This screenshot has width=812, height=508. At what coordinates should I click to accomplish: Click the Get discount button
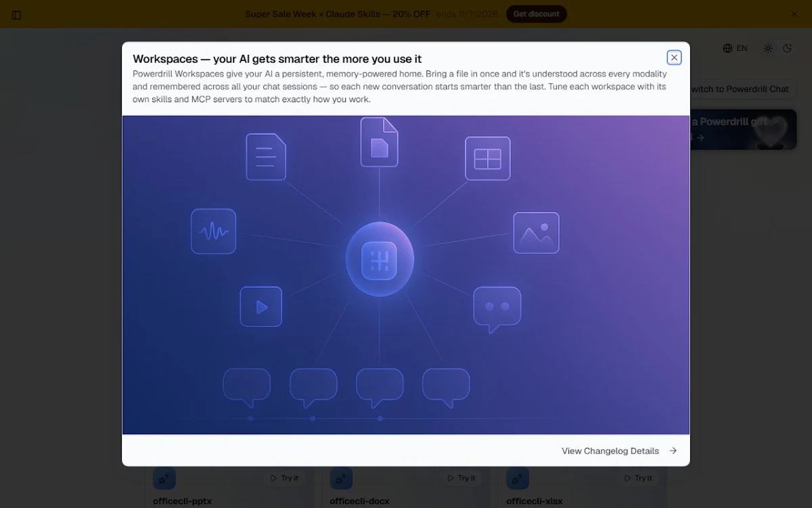(x=536, y=14)
